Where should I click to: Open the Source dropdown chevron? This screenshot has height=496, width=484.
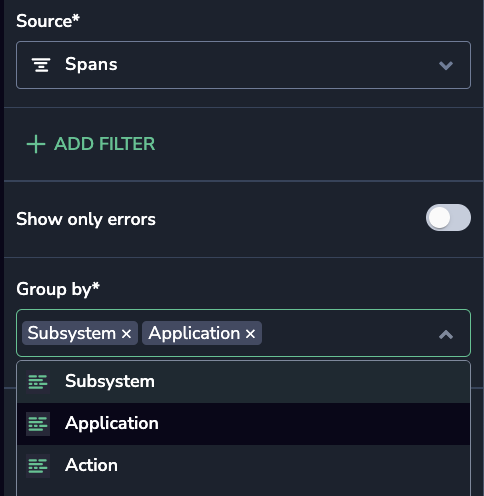pyautogui.click(x=446, y=65)
